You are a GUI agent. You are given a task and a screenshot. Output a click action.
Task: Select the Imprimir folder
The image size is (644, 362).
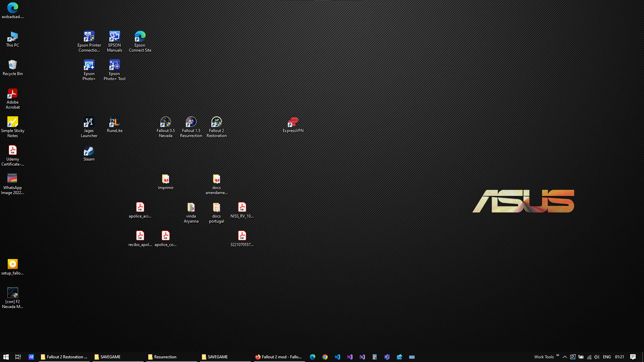coord(165,181)
